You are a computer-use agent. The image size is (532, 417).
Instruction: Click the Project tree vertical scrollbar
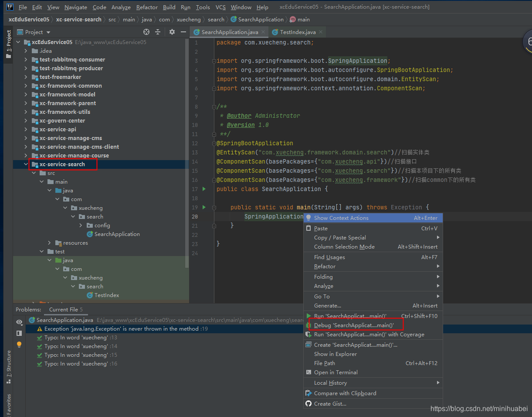click(x=187, y=153)
